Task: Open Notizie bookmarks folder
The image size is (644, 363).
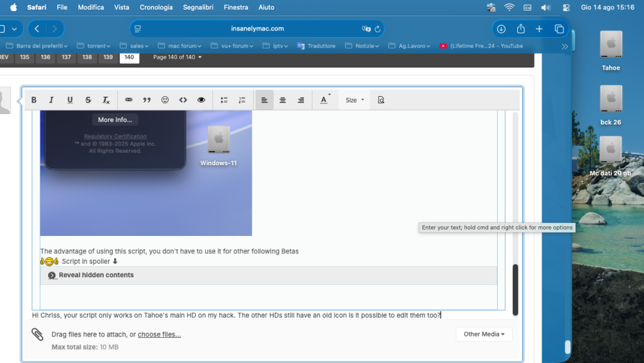Action: click(x=362, y=46)
